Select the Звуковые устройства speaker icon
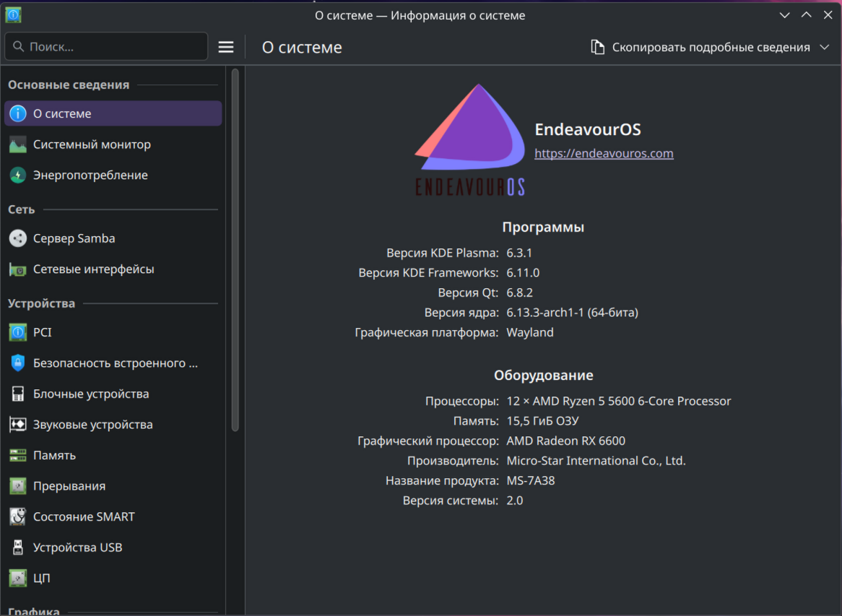The image size is (842, 616). coord(18,425)
